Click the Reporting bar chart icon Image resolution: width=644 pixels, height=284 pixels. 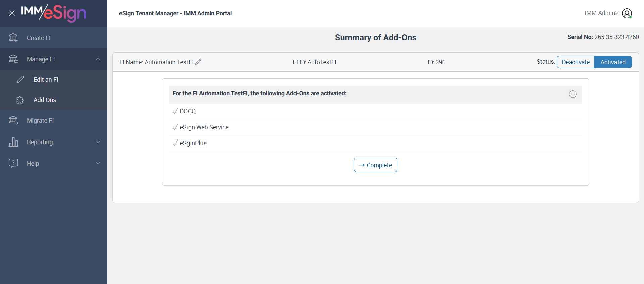pos(13,142)
